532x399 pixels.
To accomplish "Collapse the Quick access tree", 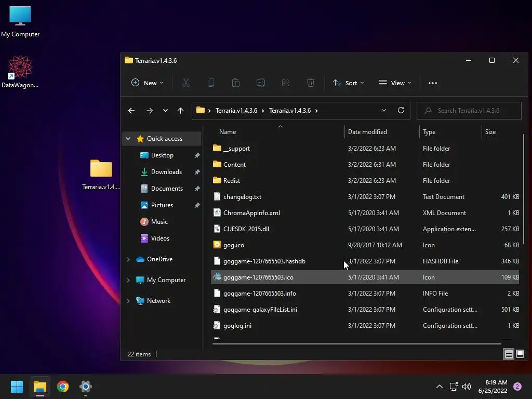I will (x=128, y=138).
